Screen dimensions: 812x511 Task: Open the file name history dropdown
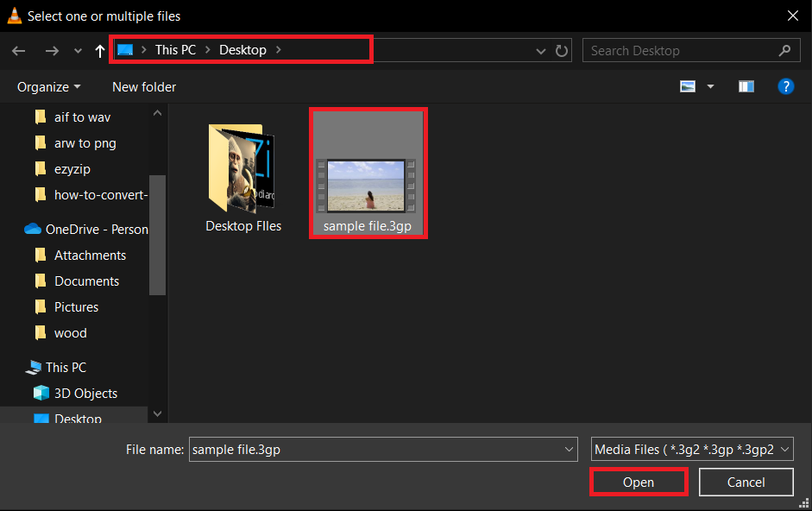pos(568,449)
